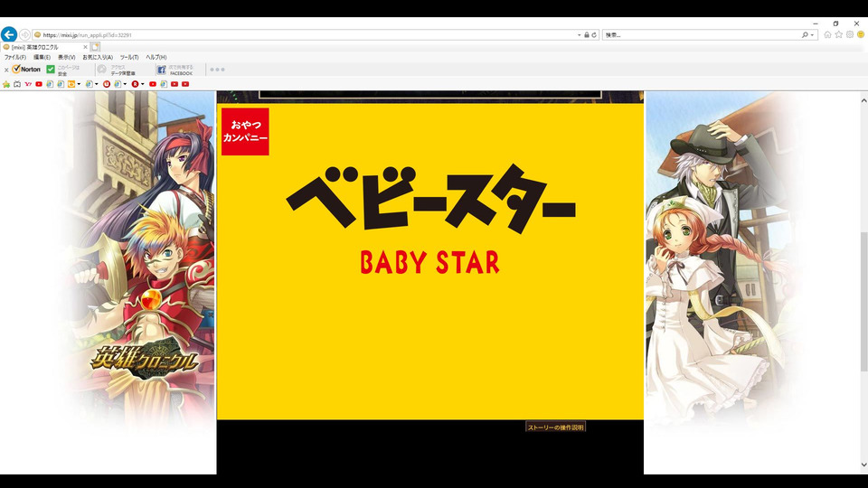The width and height of the screenshot is (868, 488).
Task: Open the three-dots overflow in Norton toolbar
Action: click(x=218, y=70)
